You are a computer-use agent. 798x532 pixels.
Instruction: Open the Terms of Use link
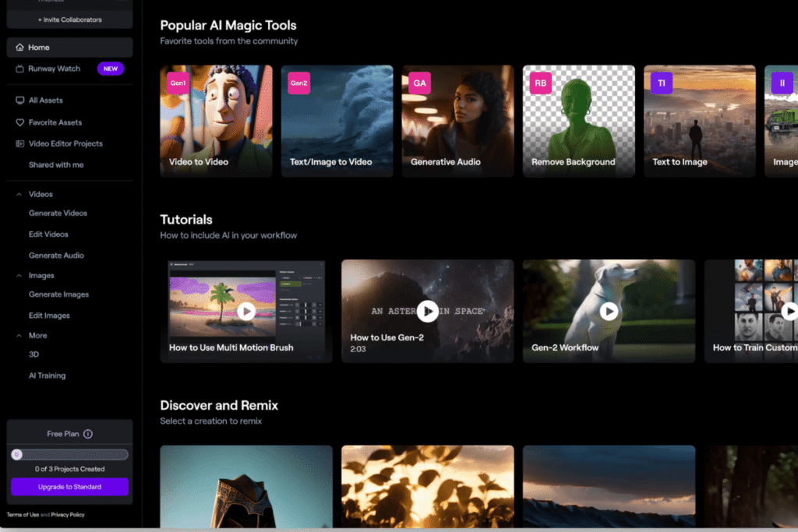click(23, 515)
